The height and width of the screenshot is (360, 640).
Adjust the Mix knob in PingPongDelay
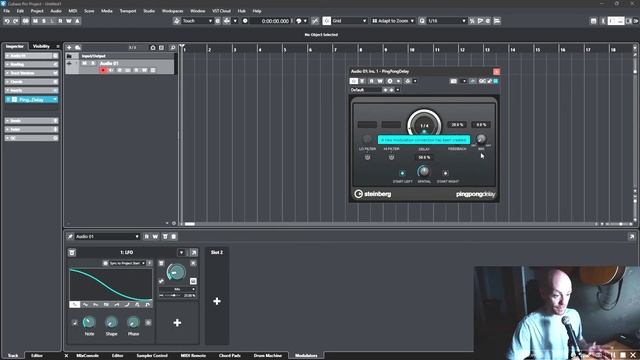click(481, 139)
